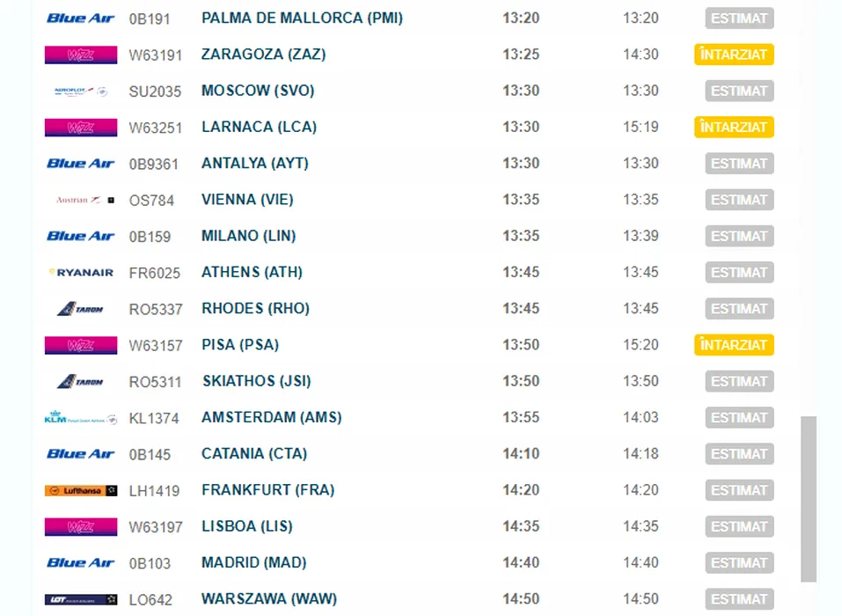Click the vertical scrollbar thumb
Screen dimensions: 842x616
coord(809,499)
